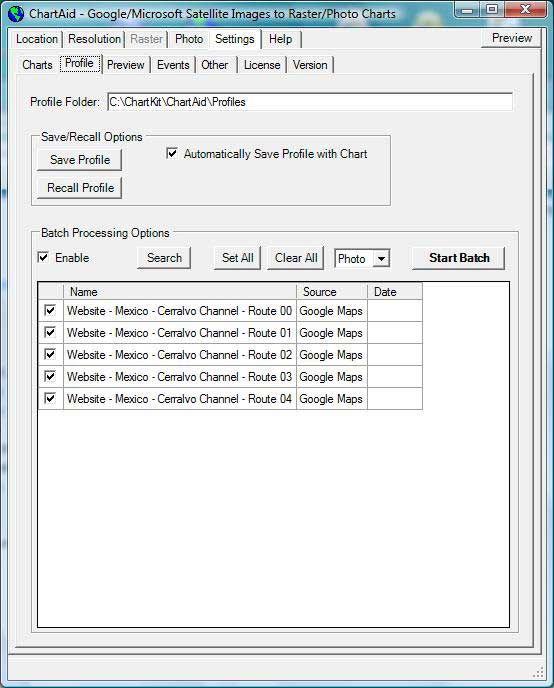Minimize the ChartAid window
This screenshot has width=554, height=688.
468,11
